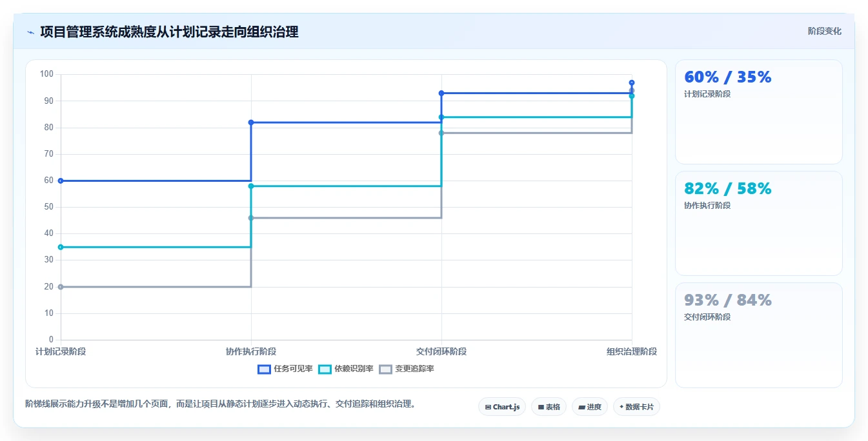Click the 0 y-axis tick label
Viewport: 868px width, 441px height.
tap(52, 340)
